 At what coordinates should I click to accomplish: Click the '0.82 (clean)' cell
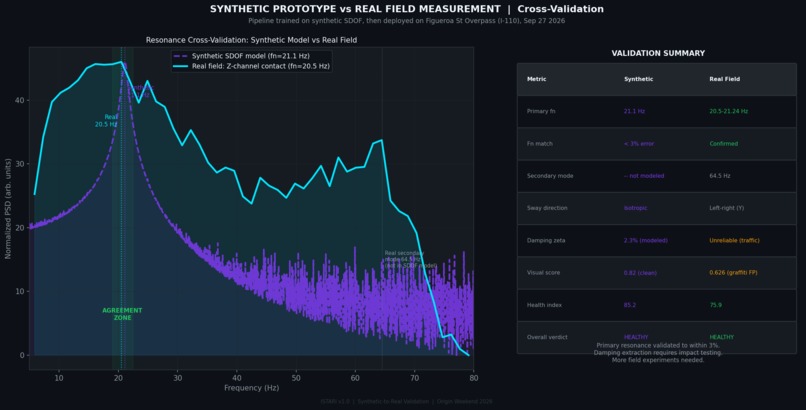640,273
